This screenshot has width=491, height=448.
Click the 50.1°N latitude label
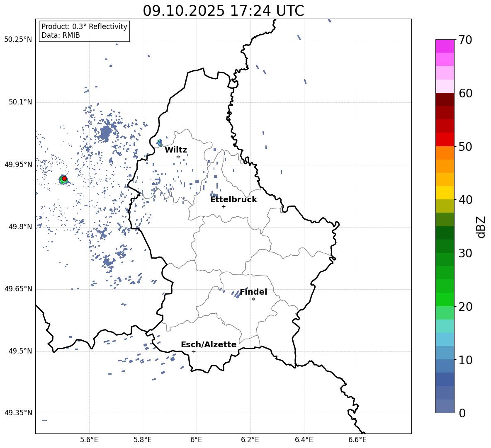(x=20, y=102)
